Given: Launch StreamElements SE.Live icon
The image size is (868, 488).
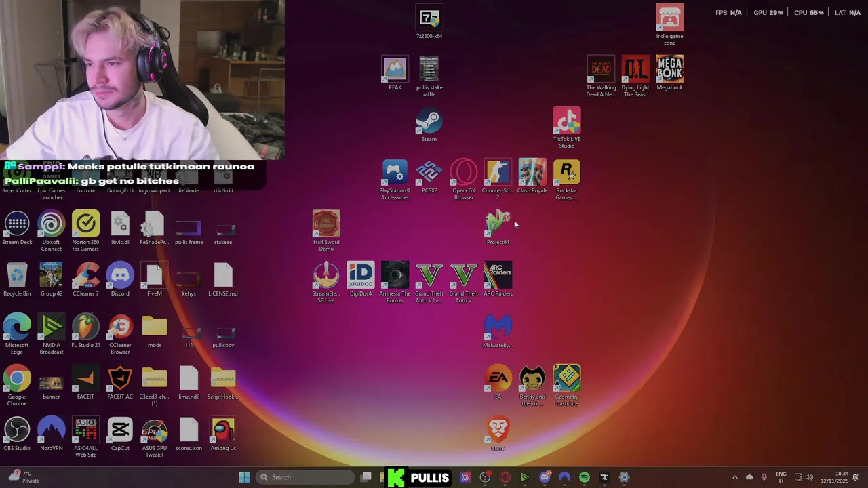Looking at the screenshot, I should (326, 283).
